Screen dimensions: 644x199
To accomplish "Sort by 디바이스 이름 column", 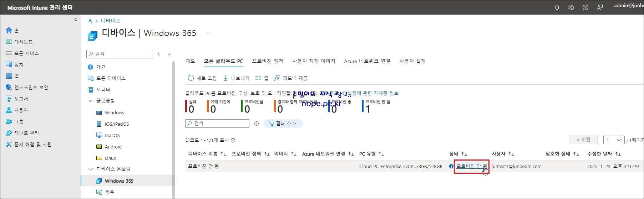I will click(x=207, y=154).
